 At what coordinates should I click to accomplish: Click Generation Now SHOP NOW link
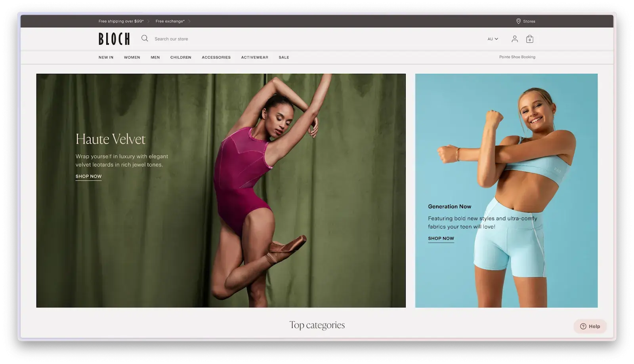click(441, 238)
